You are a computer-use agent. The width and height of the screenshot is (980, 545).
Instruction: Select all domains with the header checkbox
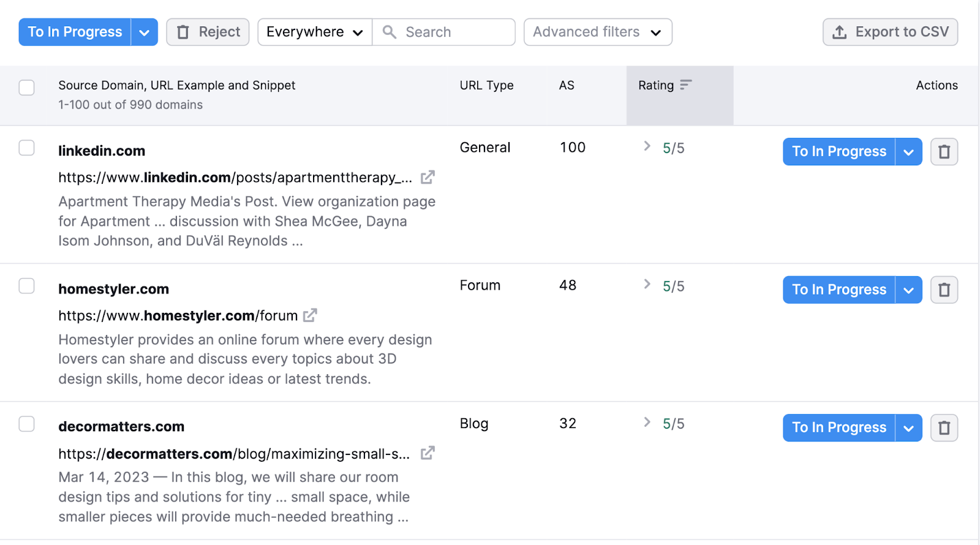coord(26,88)
